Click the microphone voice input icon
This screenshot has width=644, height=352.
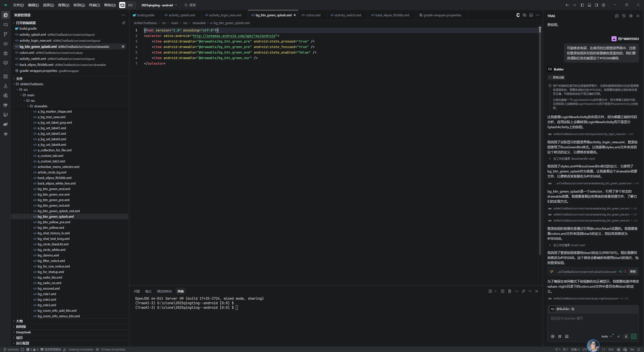tap(626, 336)
